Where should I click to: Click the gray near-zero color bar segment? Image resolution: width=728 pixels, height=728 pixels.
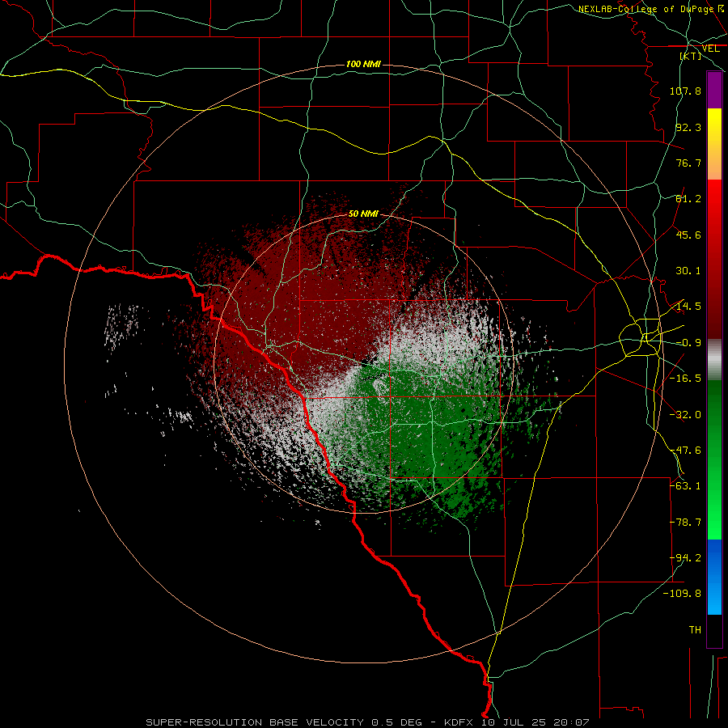click(x=714, y=360)
